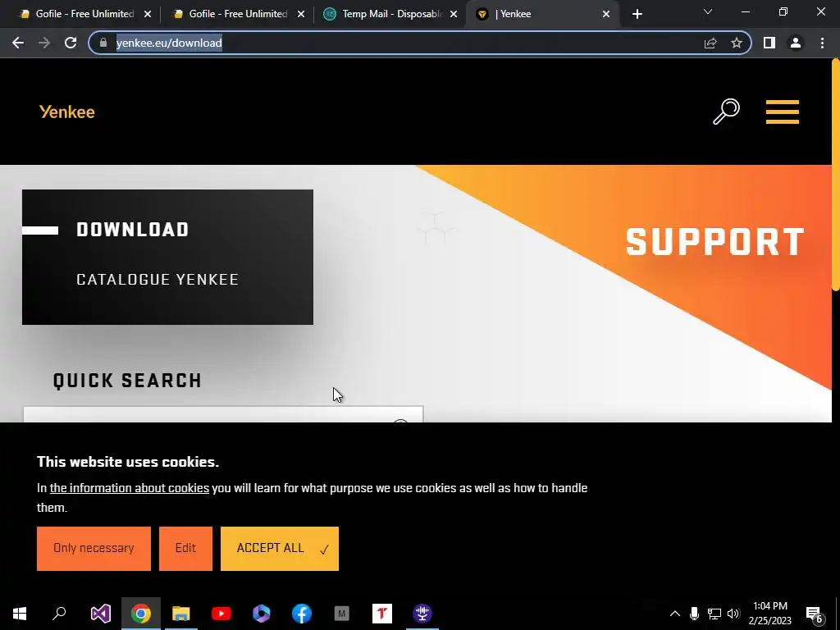Share this page icon in address bar
840x630 pixels.
click(710, 43)
